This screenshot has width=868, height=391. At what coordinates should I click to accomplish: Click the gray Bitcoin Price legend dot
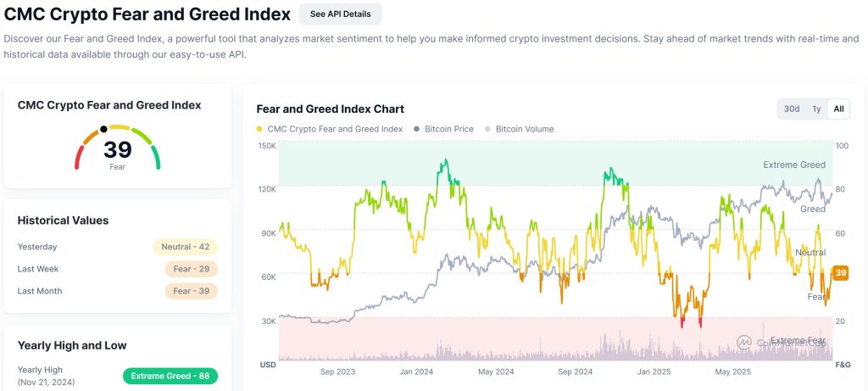[416, 130]
